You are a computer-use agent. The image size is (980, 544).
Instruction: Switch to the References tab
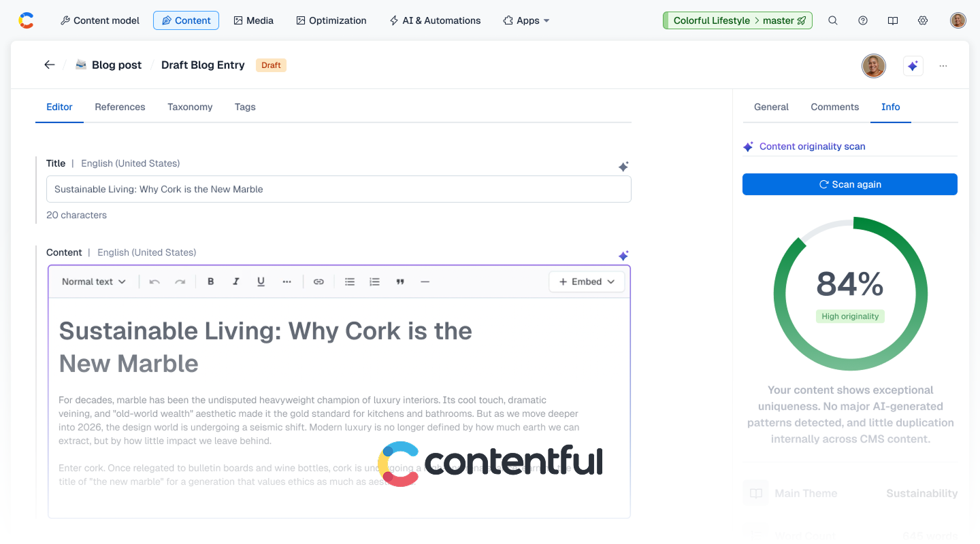click(120, 107)
